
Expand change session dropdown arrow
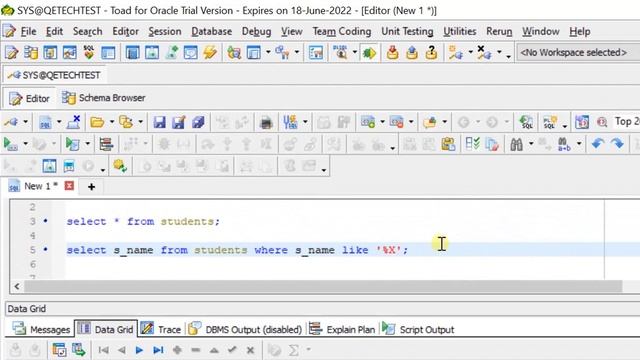point(25,122)
